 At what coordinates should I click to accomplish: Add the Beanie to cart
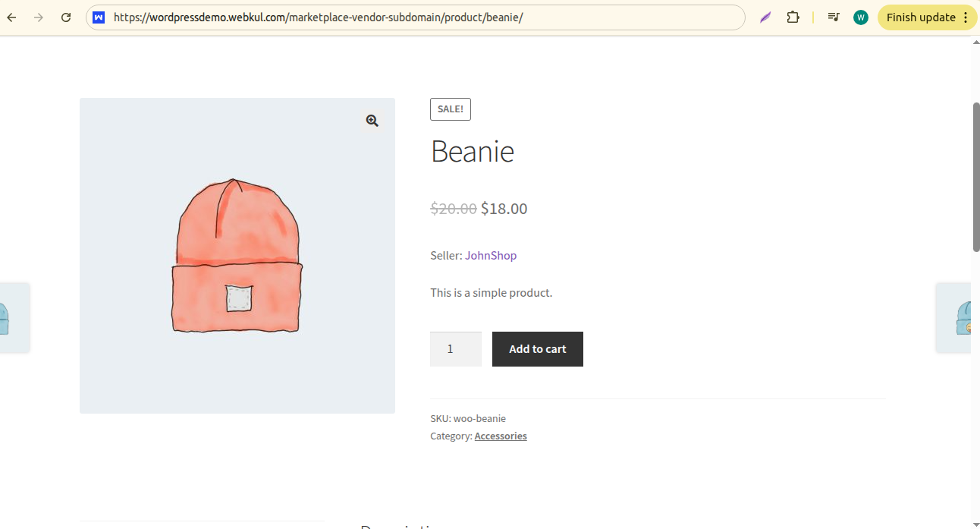point(537,348)
